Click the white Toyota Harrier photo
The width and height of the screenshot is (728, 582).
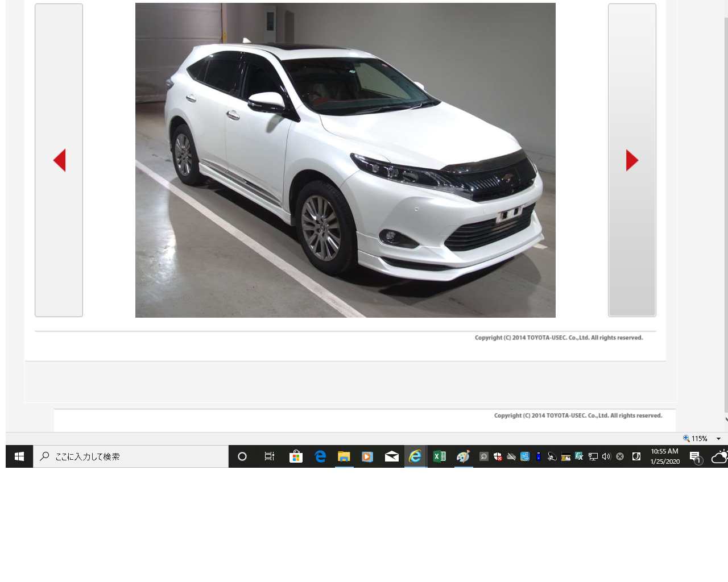pyautogui.click(x=345, y=160)
